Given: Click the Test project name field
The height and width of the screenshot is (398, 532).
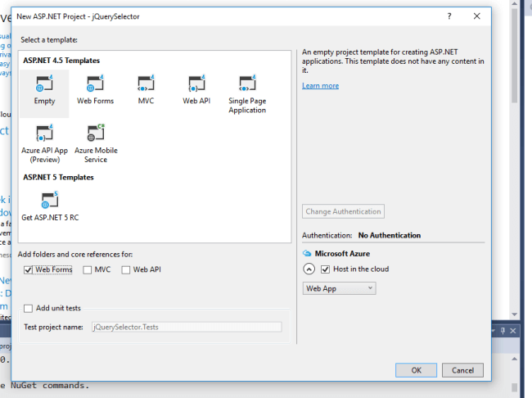Looking at the screenshot, I should 187,327.
